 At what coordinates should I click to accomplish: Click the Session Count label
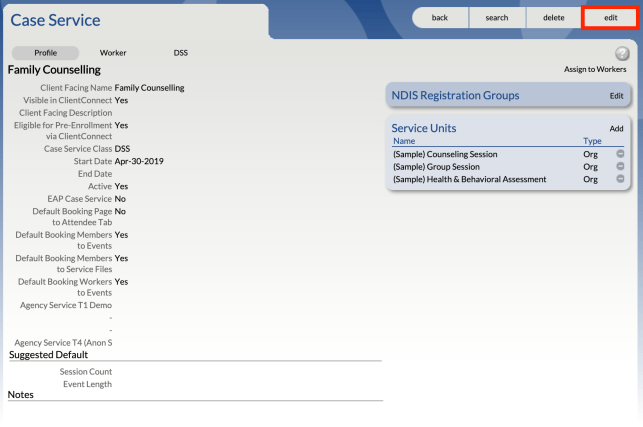coord(86,372)
